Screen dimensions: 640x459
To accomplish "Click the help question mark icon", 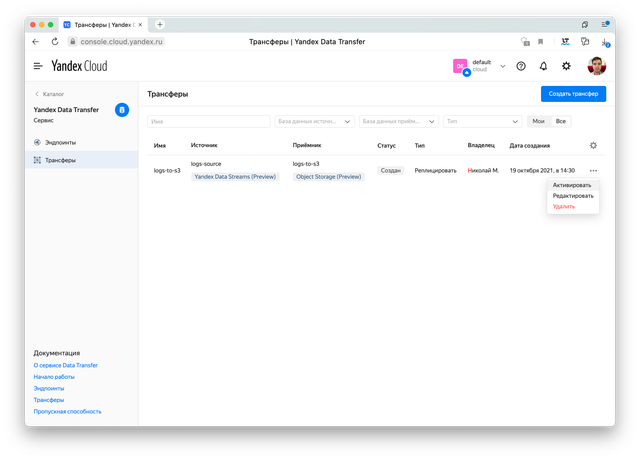I will coord(520,66).
